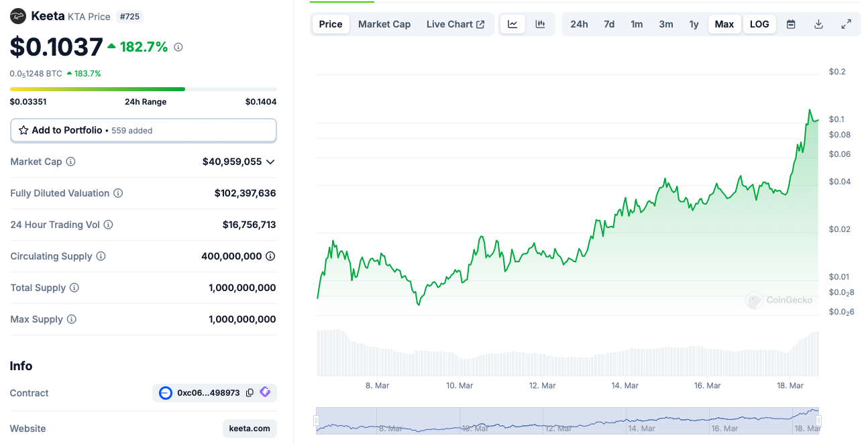868x444 pixels.
Task: Select the 7d time range
Action: [x=609, y=24]
